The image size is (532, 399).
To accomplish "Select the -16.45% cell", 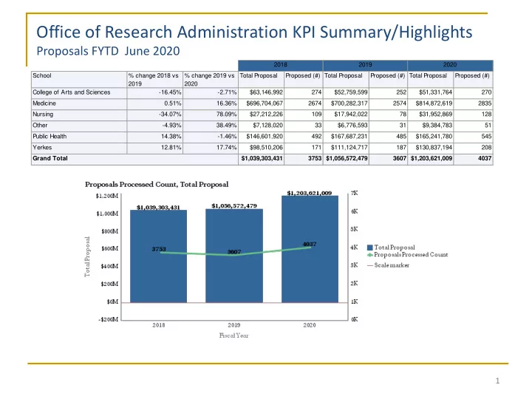I will [154, 92].
